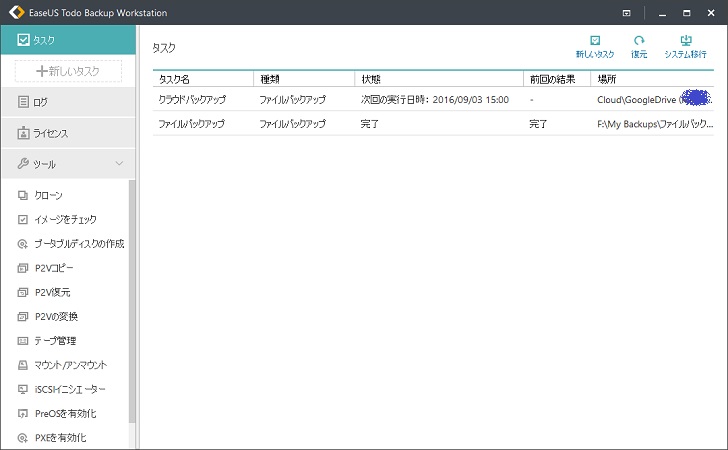
Task: Click the イメージをチェック icon
Action: [x=22, y=219]
